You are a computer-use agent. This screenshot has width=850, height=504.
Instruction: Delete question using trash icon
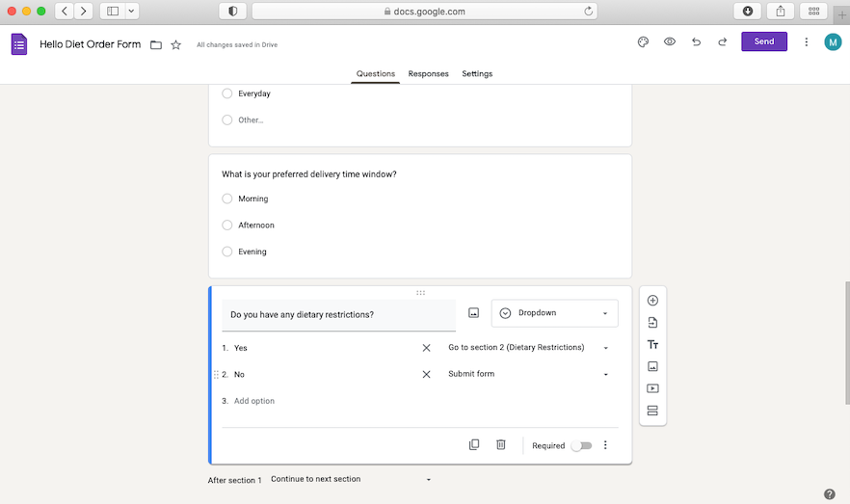[x=500, y=445]
